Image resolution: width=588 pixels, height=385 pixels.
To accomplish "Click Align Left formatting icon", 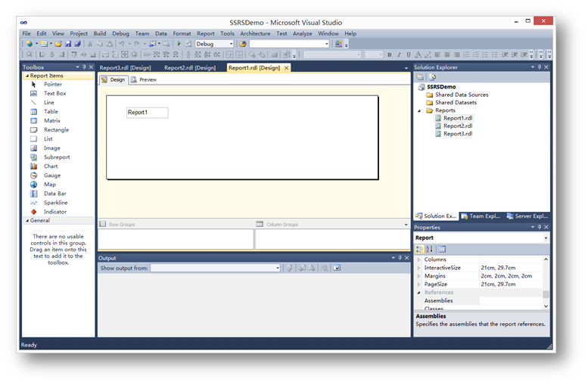I will click(437, 54).
